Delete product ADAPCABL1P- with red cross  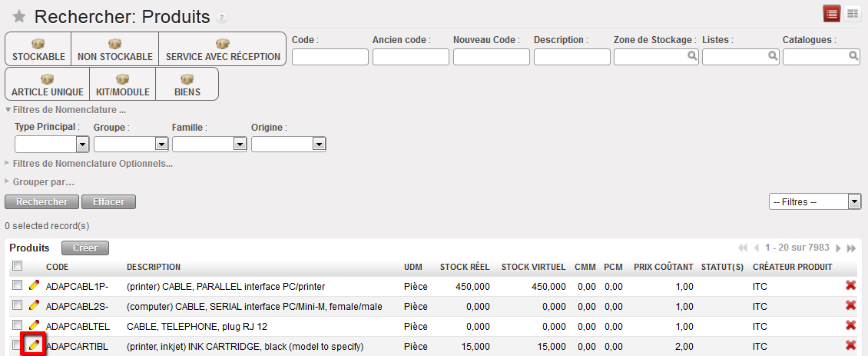(850, 286)
